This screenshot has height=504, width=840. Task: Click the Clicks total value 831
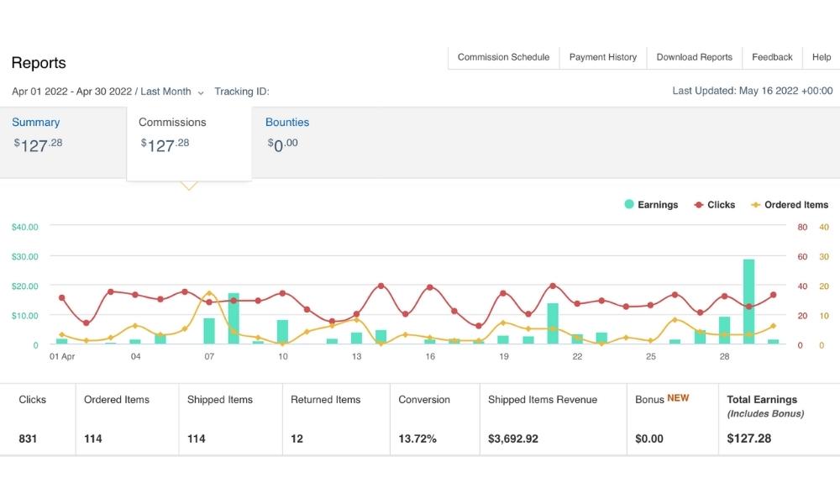[x=28, y=438]
